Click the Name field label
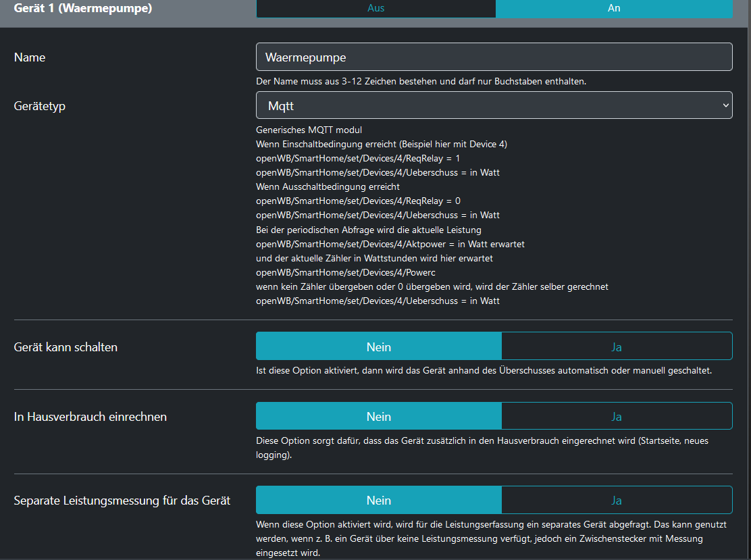Screen dimensions: 751x560 coord(30,57)
